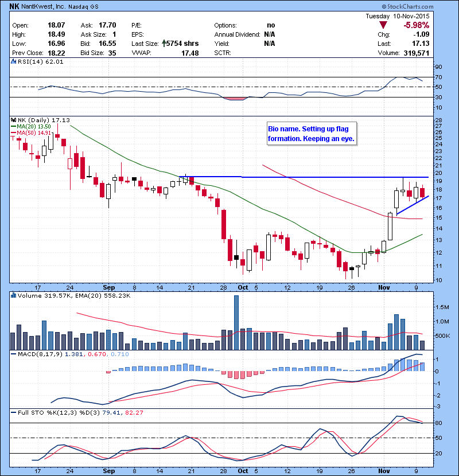Click the Bid Size value 35

point(112,53)
